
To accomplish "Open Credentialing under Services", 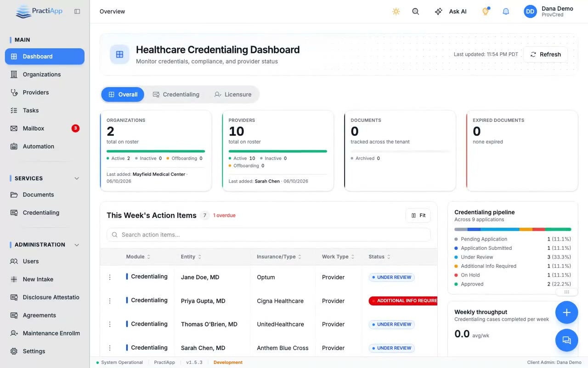I will point(45,213).
